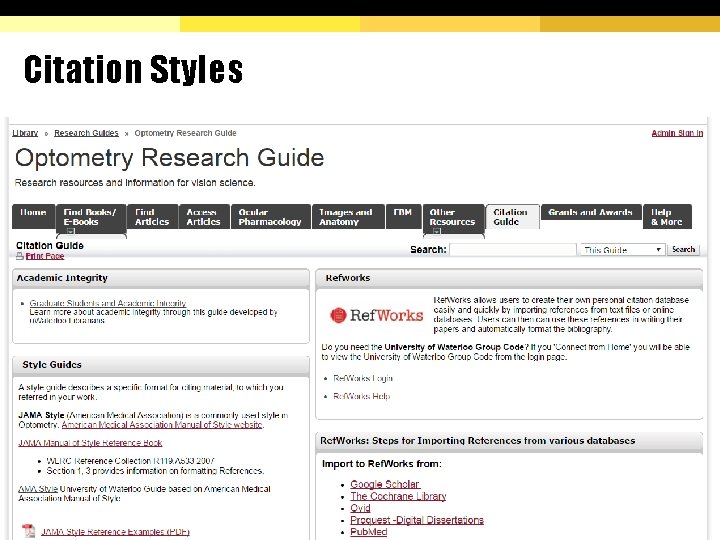Image resolution: width=720 pixels, height=540 pixels.
Task: Click the Citation Styles slide title
Action: click(x=133, y=69)
